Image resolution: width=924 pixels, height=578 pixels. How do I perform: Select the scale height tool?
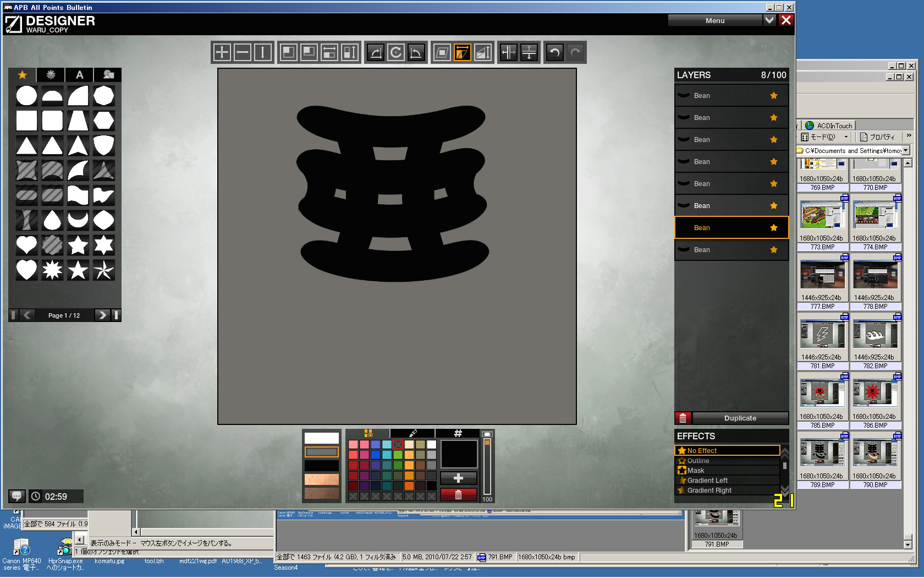coord(350,52)
